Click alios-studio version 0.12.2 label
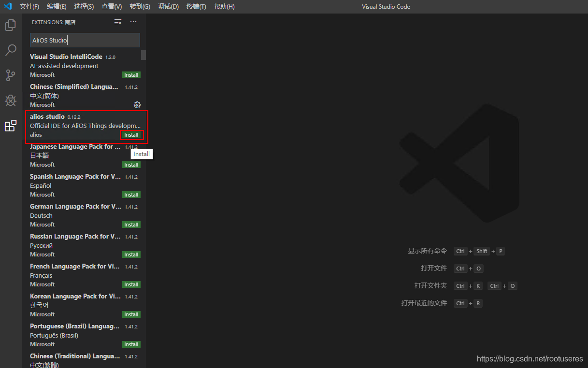588x368 pixels. pos(74,117)
